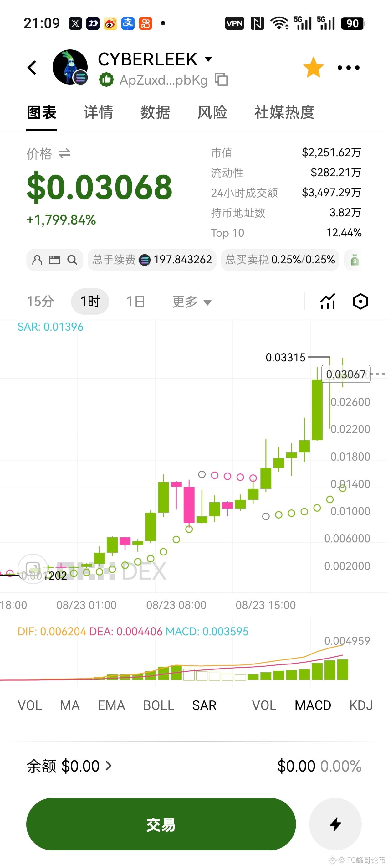Open the chart indicators icon
The width and height of the screenshot is (388, 868).
point(328,301)
